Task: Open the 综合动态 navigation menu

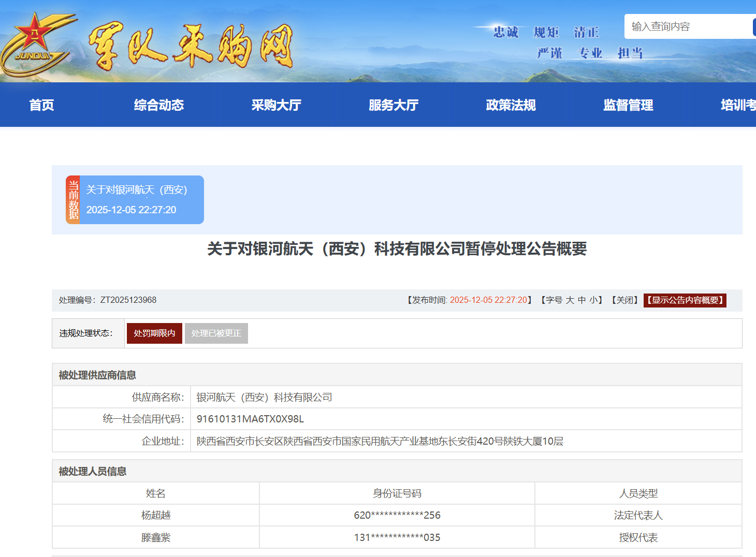Action: click(158, 105)
